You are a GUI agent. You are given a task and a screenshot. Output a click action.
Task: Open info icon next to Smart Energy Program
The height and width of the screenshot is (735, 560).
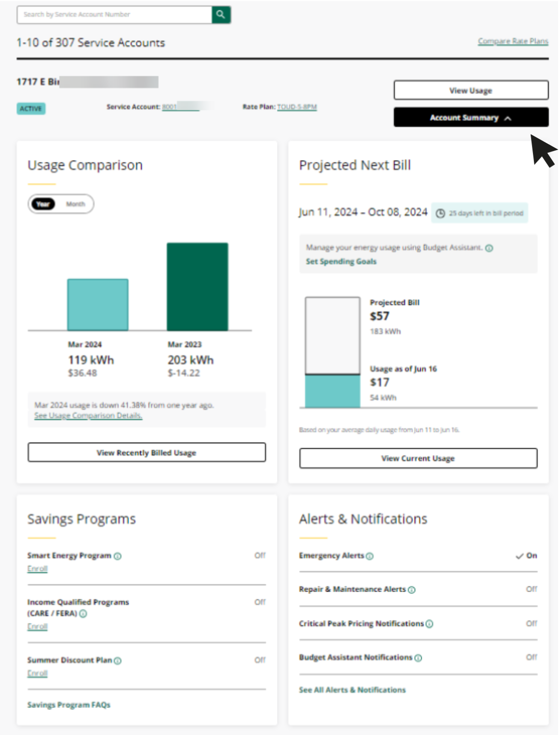(x=118, y=556)
